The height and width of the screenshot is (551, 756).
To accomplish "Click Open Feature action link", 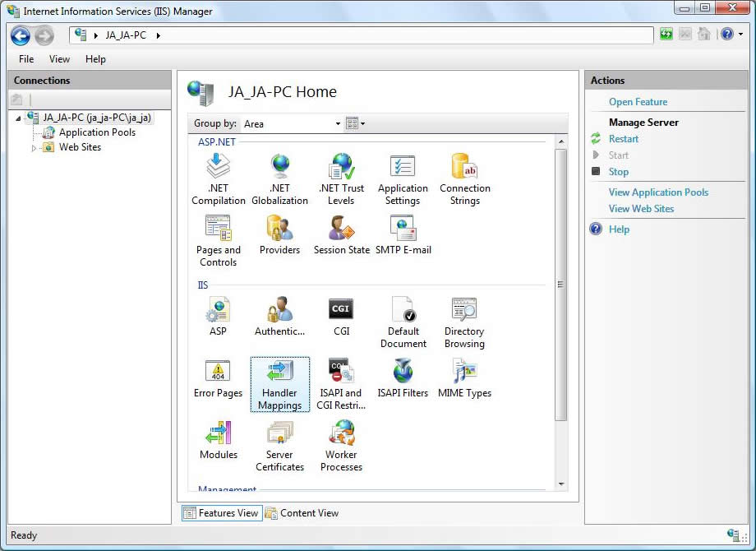I will click(x=638, y=102).
